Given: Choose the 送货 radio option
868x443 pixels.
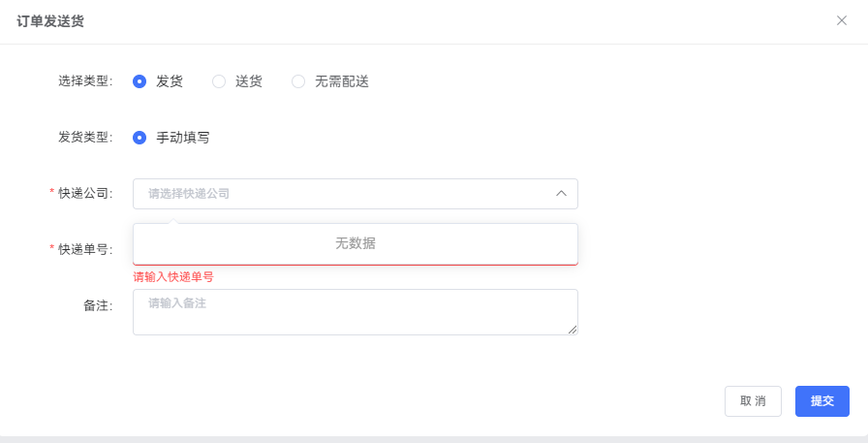Looking at the screenshot, I should (219, 81).
